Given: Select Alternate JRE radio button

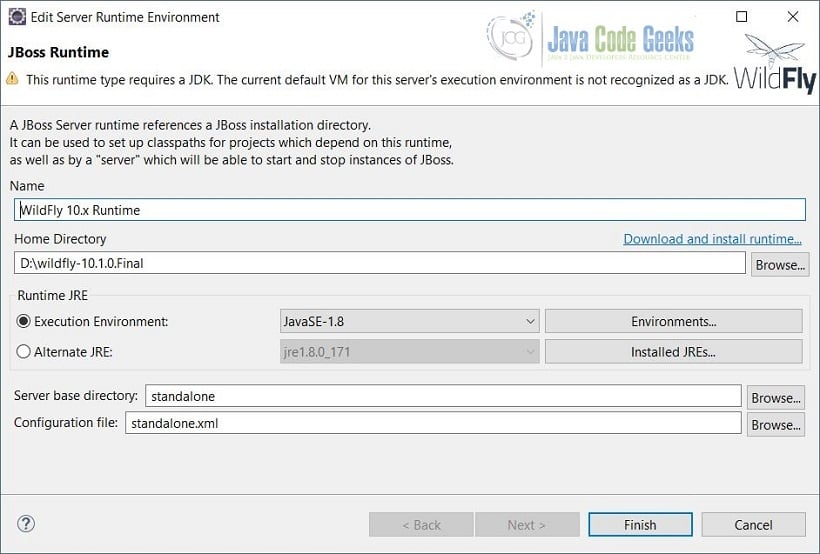Looking at the screenshot, I should point(24,352).
